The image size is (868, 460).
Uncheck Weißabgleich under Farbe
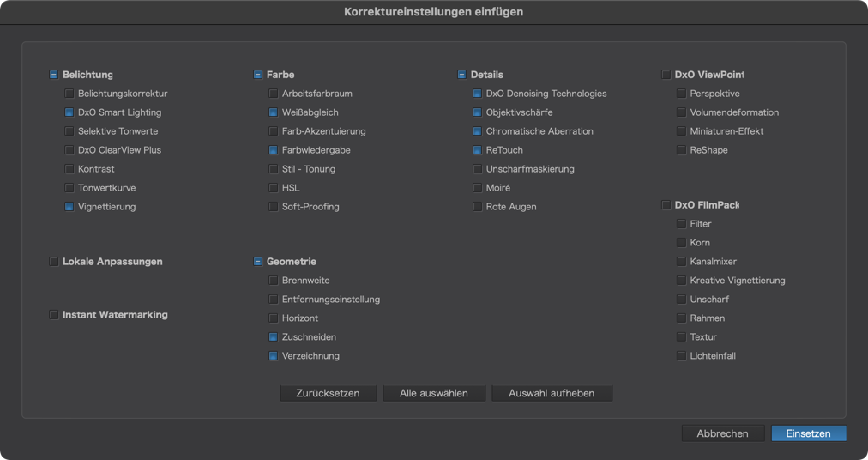click(273, 112)
